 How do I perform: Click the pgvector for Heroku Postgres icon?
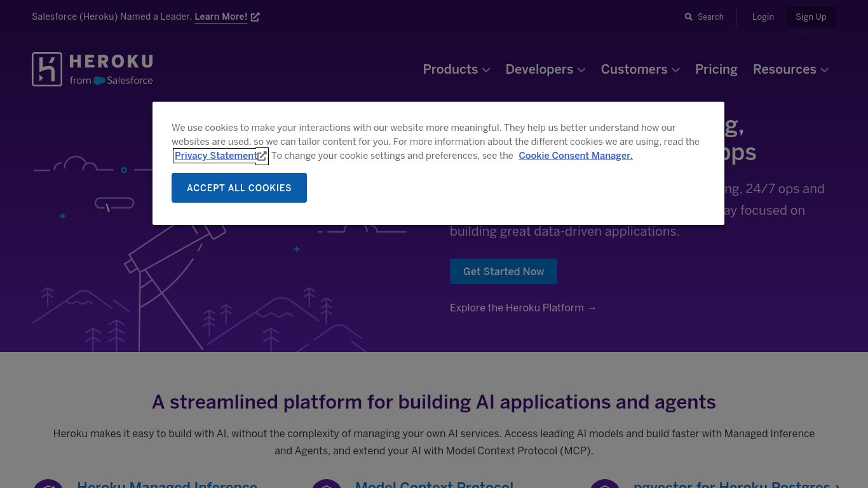[x=605, y=484]
